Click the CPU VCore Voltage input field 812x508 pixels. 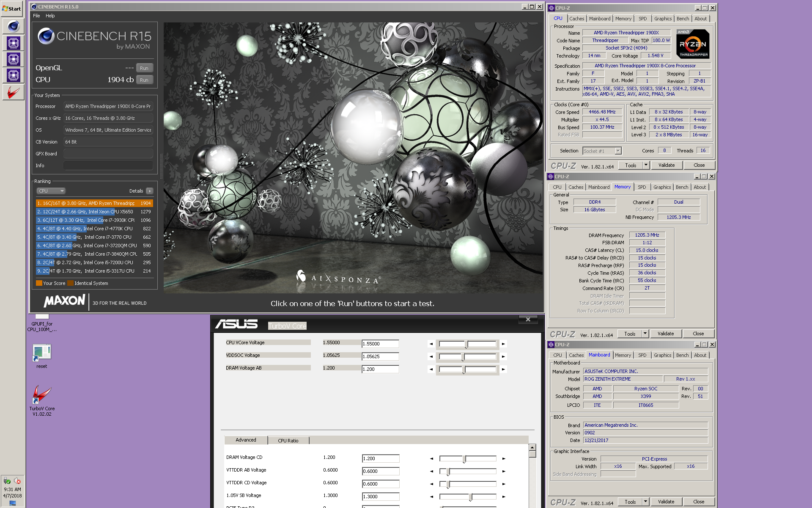tap(380, 344)
